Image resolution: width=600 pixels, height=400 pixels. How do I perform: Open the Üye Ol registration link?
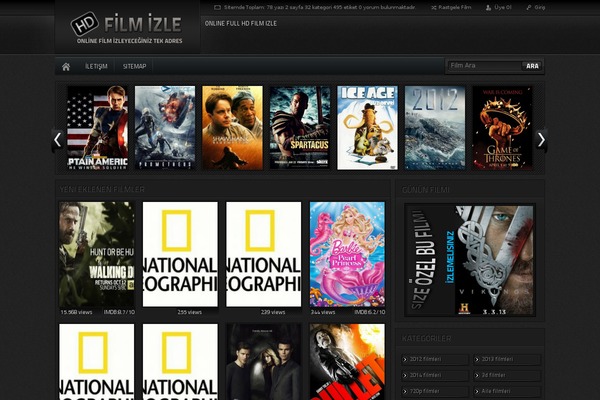(499, 7)
